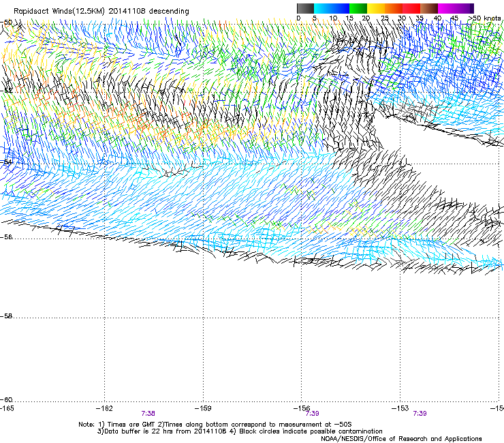Click the 'Rapidsact Winds(12.5KM)' title text
The image size is (504, 443).
(x=59, y=11)
